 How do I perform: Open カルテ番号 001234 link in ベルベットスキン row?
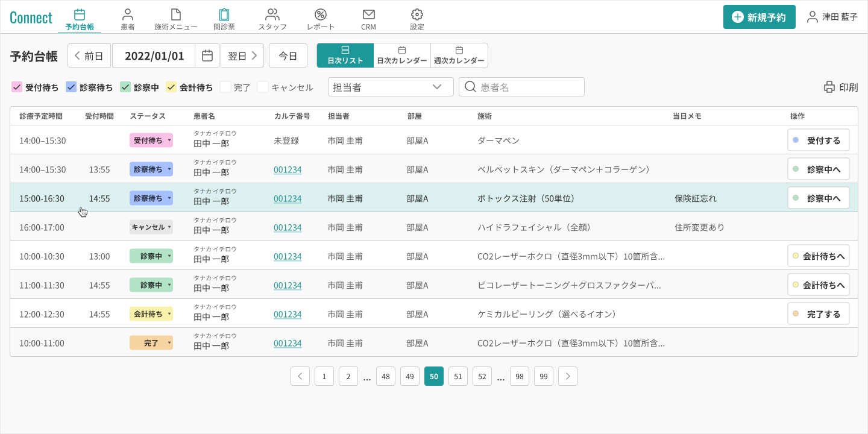[288, 169]
